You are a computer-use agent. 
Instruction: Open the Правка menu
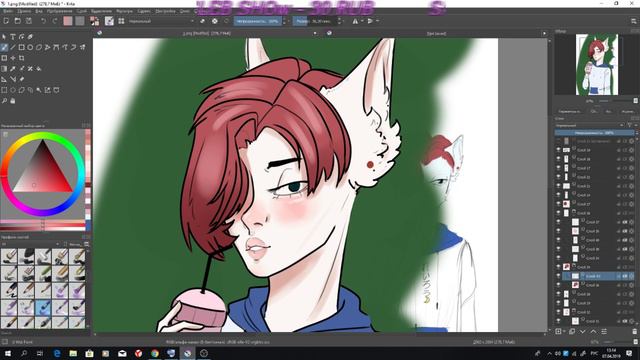pyautogui.click(x=24, y=11)
